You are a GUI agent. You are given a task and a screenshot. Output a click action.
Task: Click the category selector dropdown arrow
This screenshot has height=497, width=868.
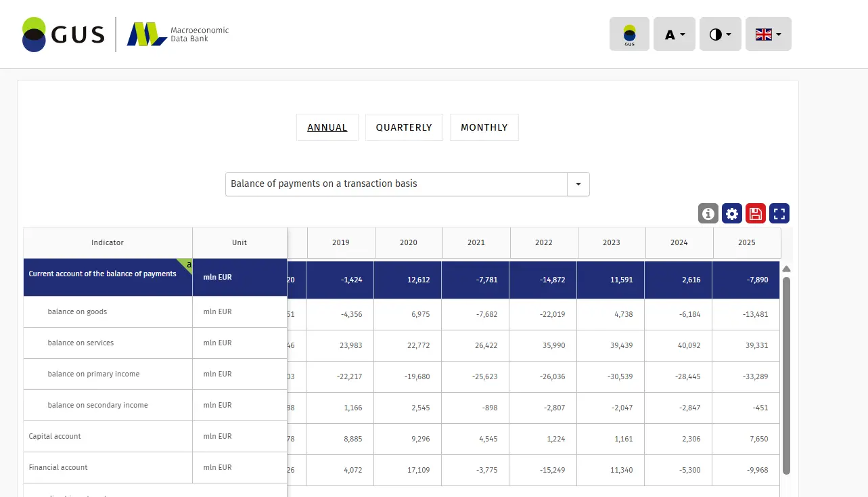point(578,184)
